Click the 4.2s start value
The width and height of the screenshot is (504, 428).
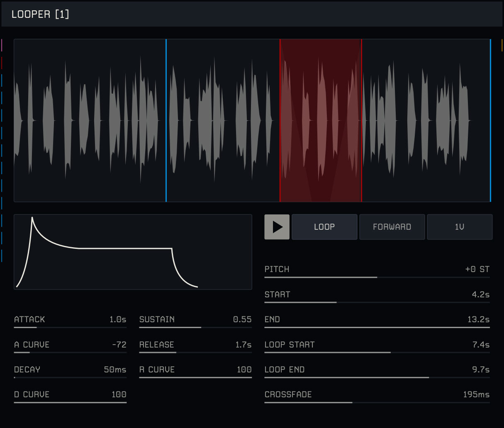pos(480,294)
